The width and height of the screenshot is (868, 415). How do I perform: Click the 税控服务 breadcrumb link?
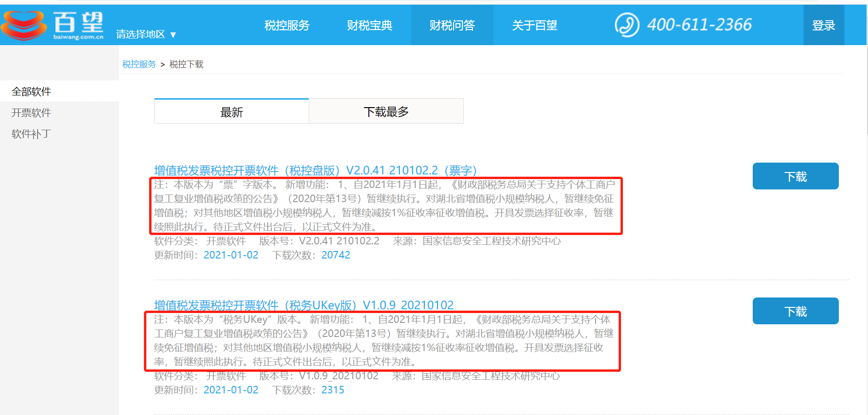coord(139,64)
